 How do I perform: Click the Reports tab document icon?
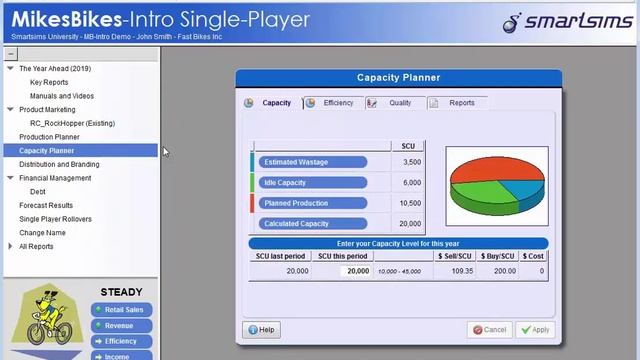[x=434, y=103]
